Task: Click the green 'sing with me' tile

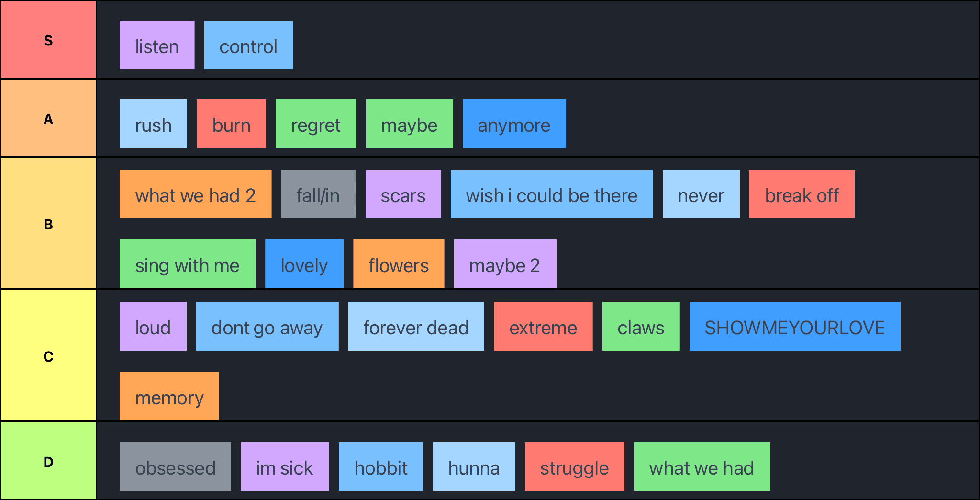Action: [x=187, y=264]
